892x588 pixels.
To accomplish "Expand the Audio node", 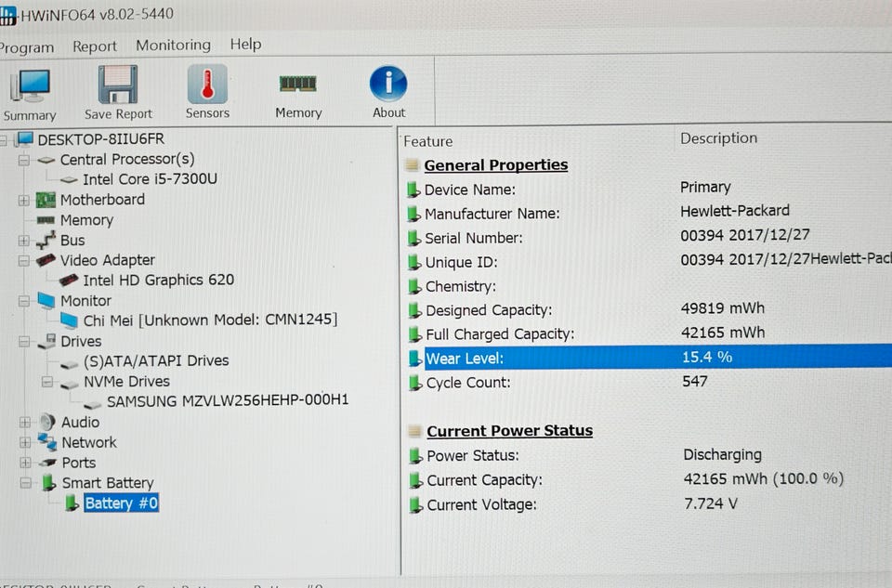I will point(24,423).
